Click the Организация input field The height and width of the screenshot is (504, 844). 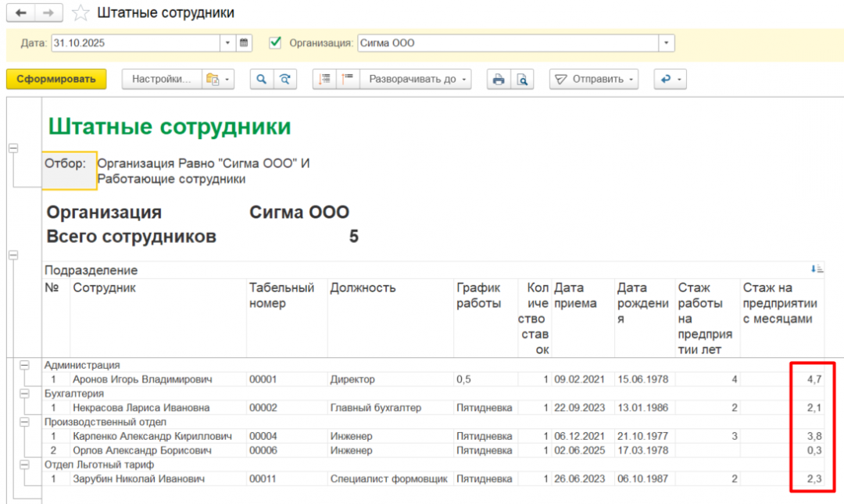[x=508, y=43]
